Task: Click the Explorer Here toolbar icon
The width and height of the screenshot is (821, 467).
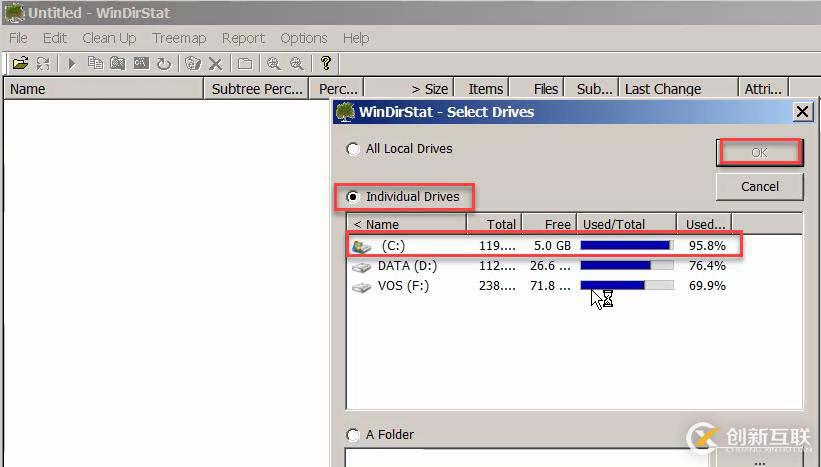Action: [x=118, y=63]
